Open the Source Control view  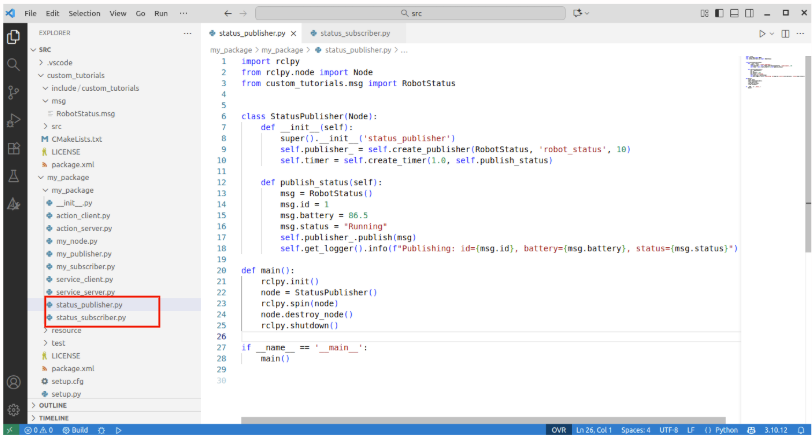(13, 92)
